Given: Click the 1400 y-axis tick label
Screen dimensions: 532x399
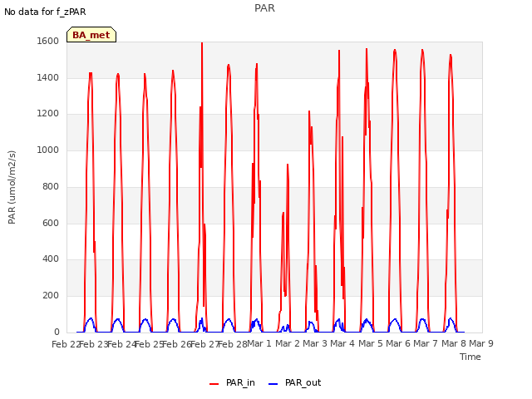Looking at the screenshot, I should [48, 77].
